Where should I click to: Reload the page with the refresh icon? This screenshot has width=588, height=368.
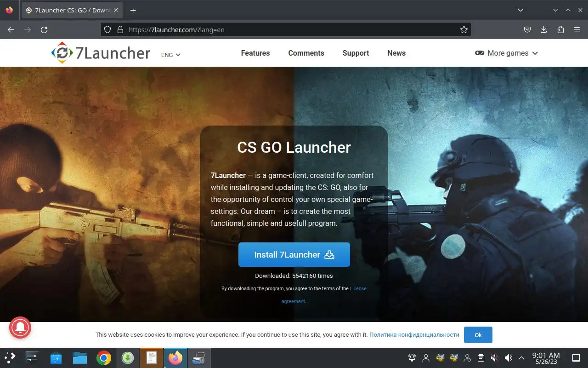pyautogui.click(x=44, y=29)
